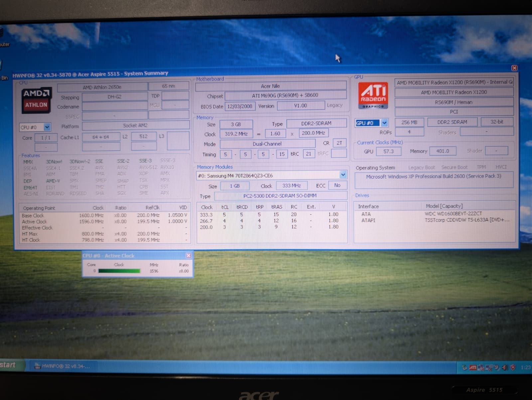
Task: Close the CPU #0 Active Clock window
Action: click(189, 255)
